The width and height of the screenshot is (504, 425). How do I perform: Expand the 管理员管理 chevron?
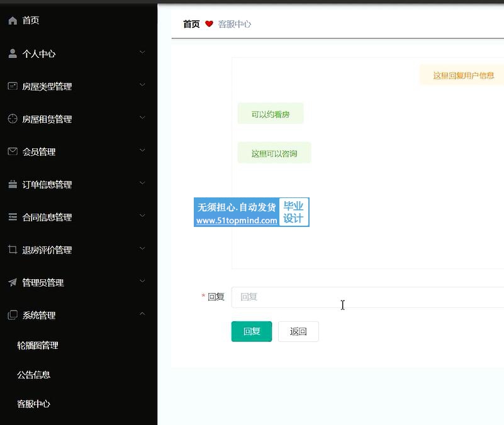pos(142,281)
